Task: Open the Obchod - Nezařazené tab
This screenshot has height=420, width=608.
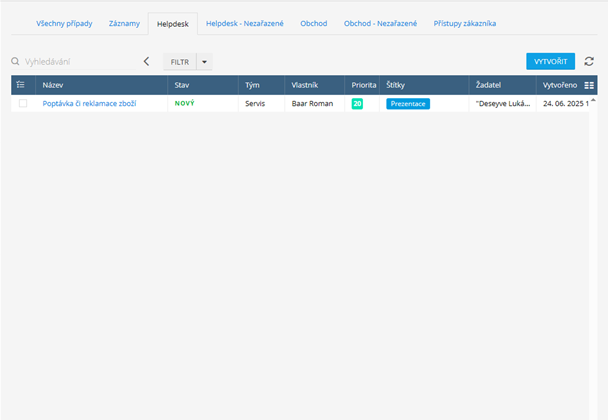Action: coord(379,22)
